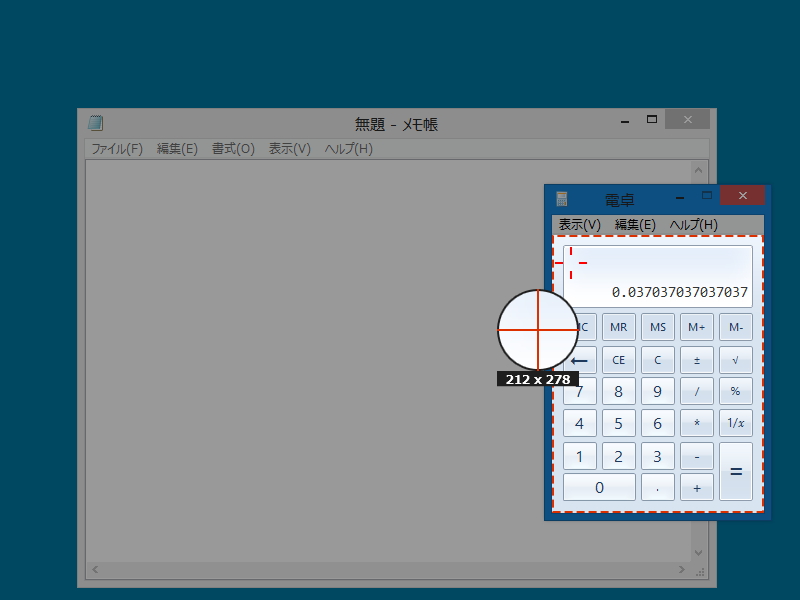Click the Calculator display showing 0.037037037037037
The image size is (800, 600).
click(x=658, y=277)
